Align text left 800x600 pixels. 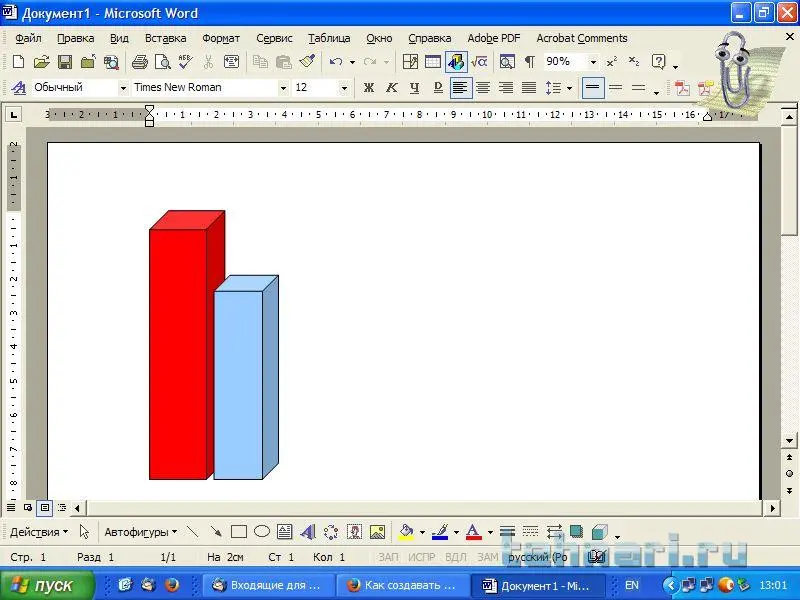coord(460,88)
